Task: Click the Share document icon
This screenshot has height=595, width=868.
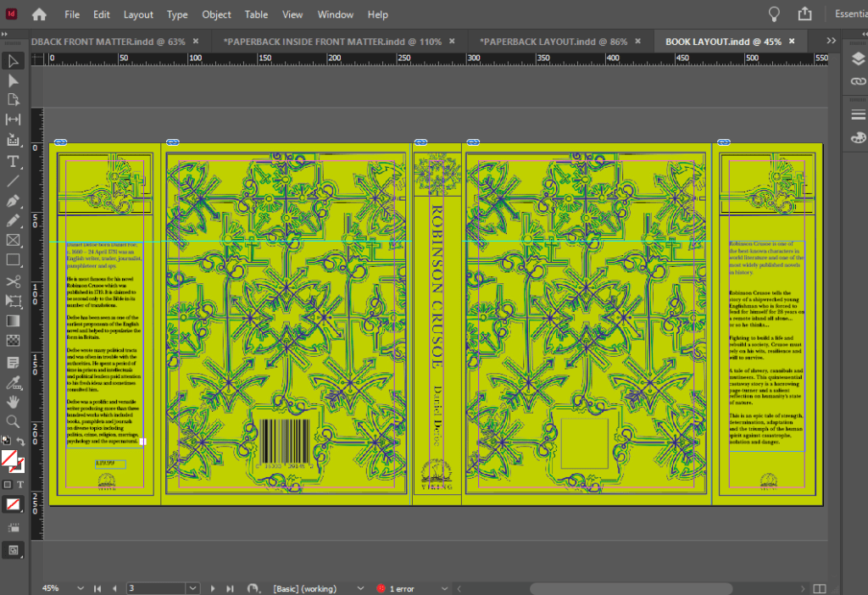Action: coord(804,14)
